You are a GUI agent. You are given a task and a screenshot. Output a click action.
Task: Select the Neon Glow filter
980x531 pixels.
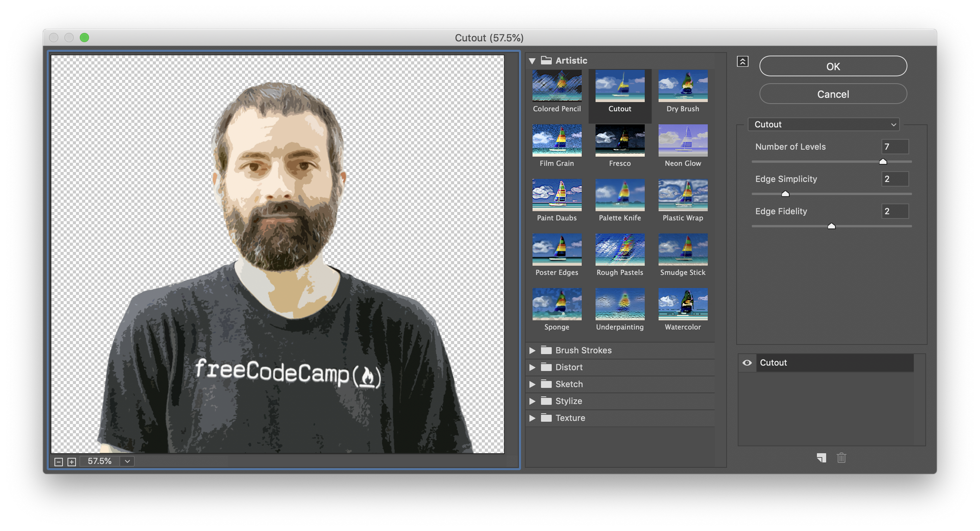(683, 140)
